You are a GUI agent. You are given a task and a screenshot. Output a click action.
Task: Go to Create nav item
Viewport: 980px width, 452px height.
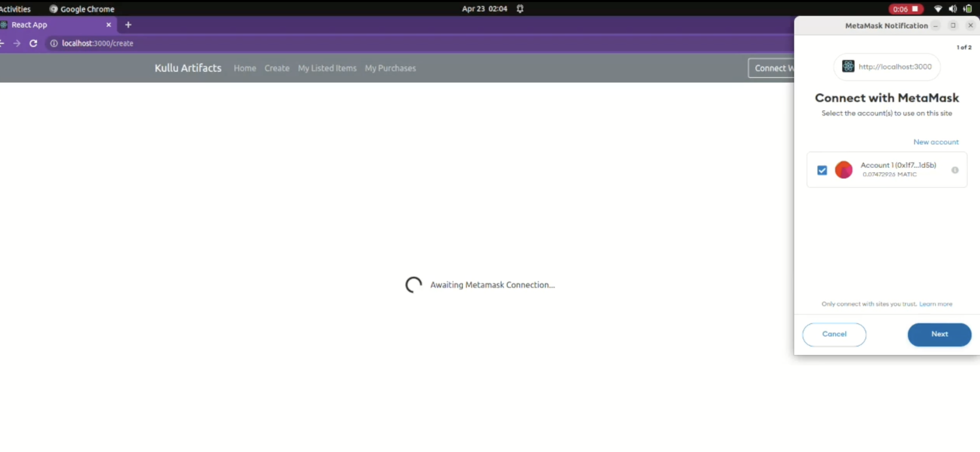277,68
